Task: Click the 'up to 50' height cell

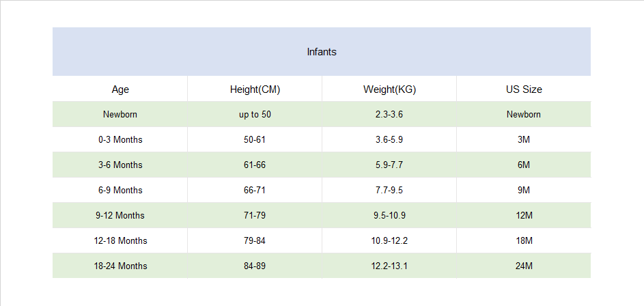Action: click(x=255, y=114)
